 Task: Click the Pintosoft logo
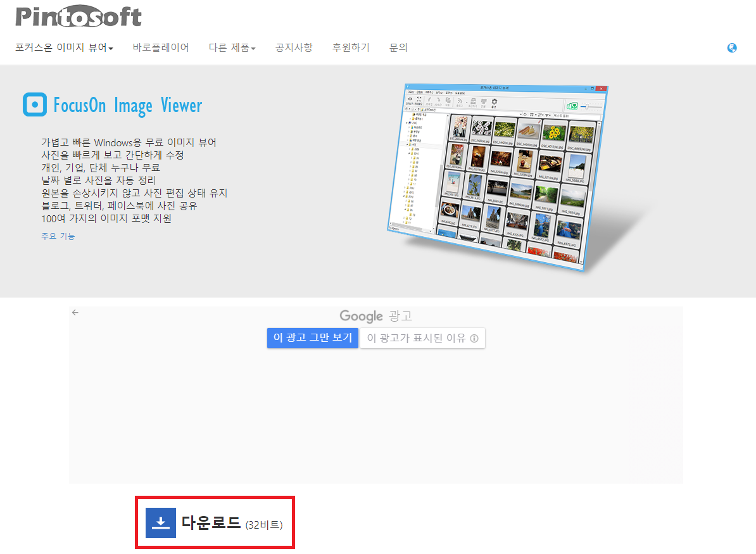pos(79,16)
